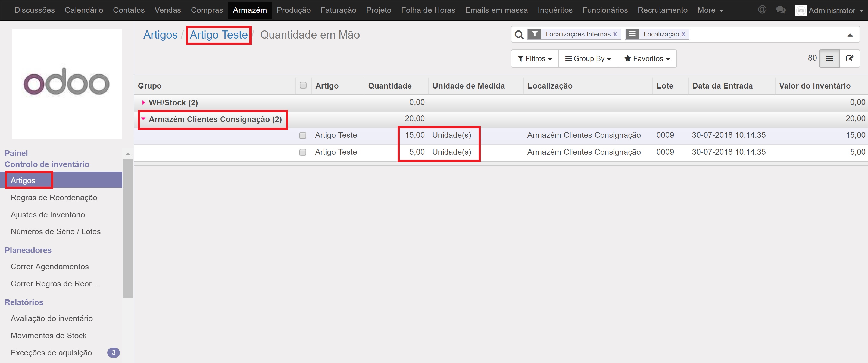868x363 pixels.
Task: Open the chat conversations icon
Action: coord(780,10)
